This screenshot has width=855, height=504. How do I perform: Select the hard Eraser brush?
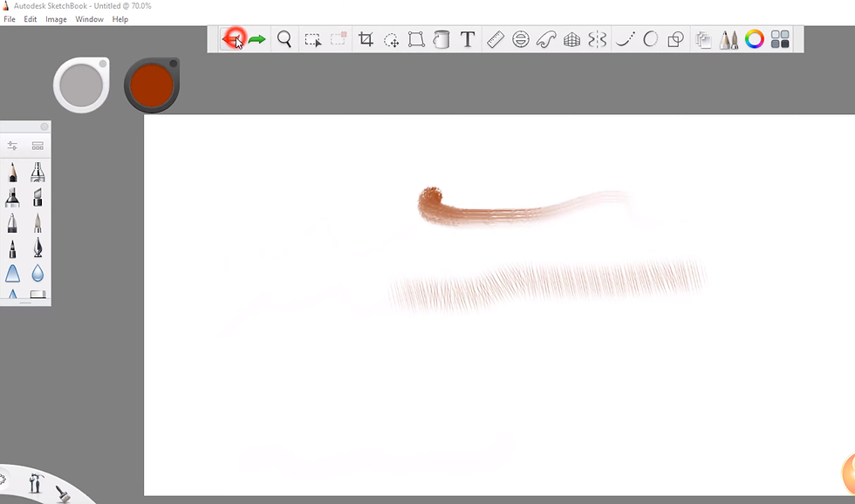[38, 294]
